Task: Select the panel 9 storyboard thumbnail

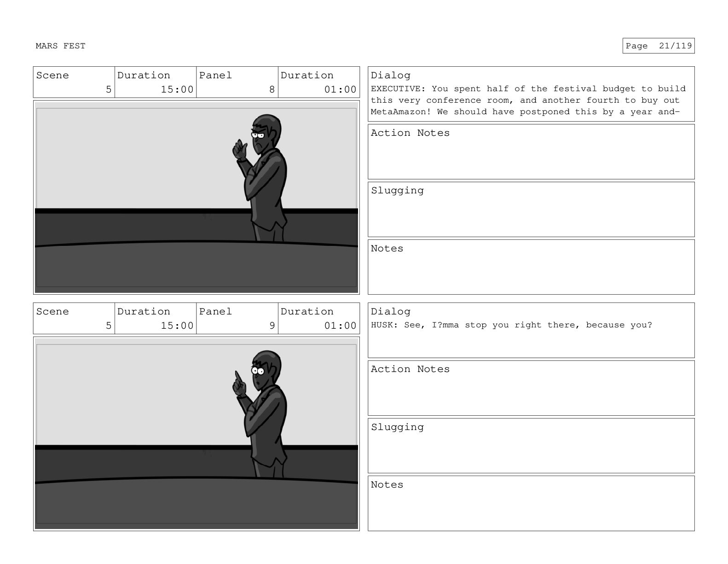Action: pyautogui.click(x=196, y=434)
